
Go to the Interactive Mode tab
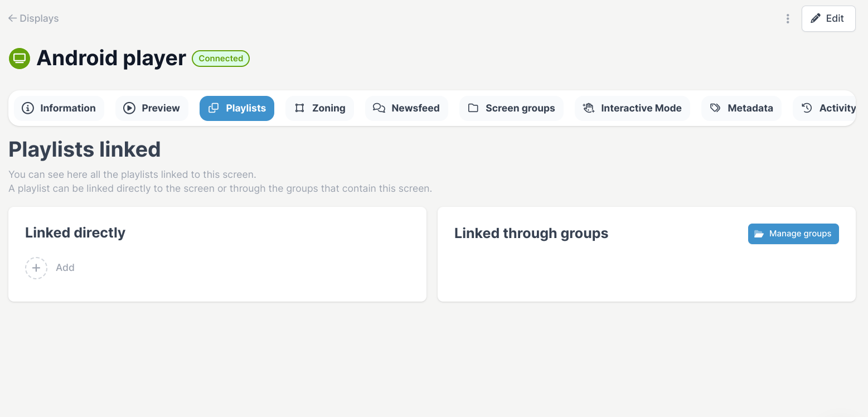point(632,108)
